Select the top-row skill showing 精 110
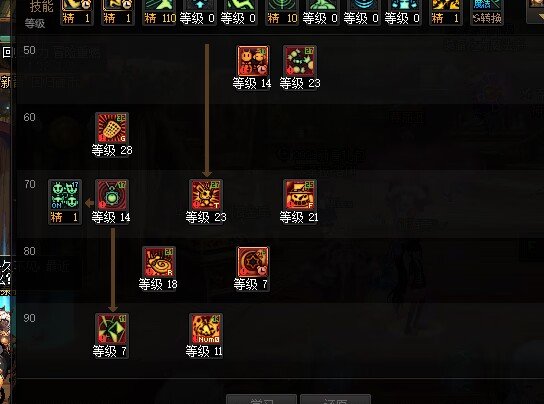Screen dimensions: 544x404 point(160,10)
